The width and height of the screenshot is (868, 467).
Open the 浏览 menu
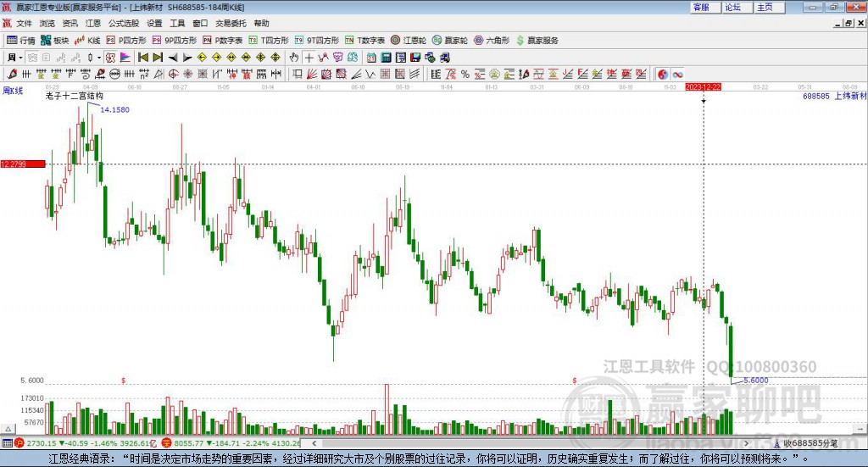(x=47, y=23)
